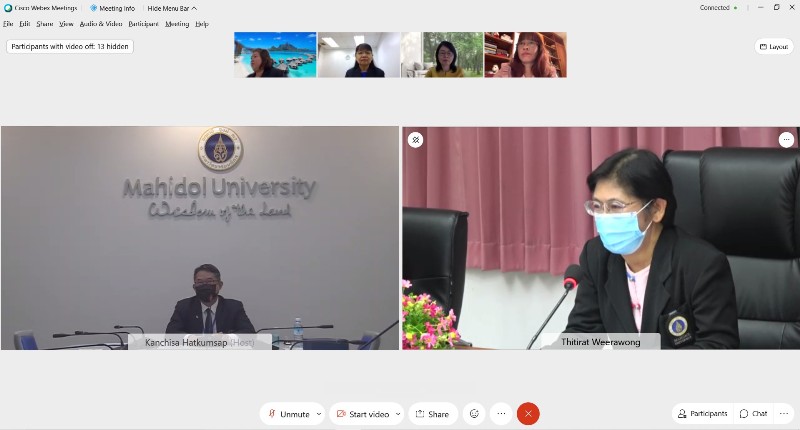Collapse the menu bar with Hide Menu Bar

(x=172, y=8)
